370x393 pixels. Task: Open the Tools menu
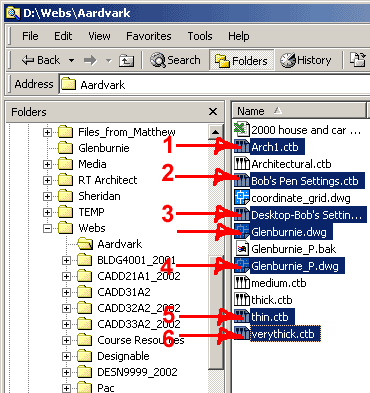pyautogui.click(x=200, y=36)
